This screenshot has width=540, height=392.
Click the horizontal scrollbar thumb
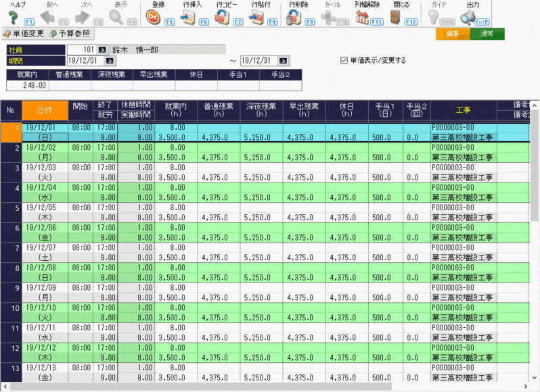point(201,387)
